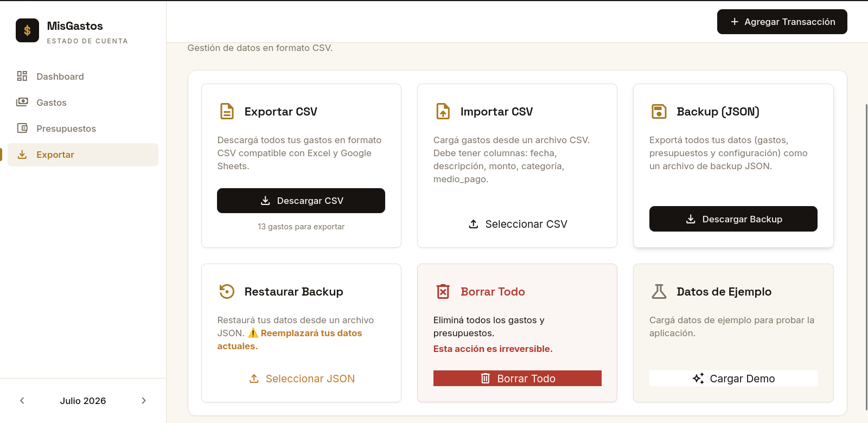Image resolution: width=868 pixels, height=423 pixels.
Task: Click the Dashboard grid icon
Action: (22, 76)
